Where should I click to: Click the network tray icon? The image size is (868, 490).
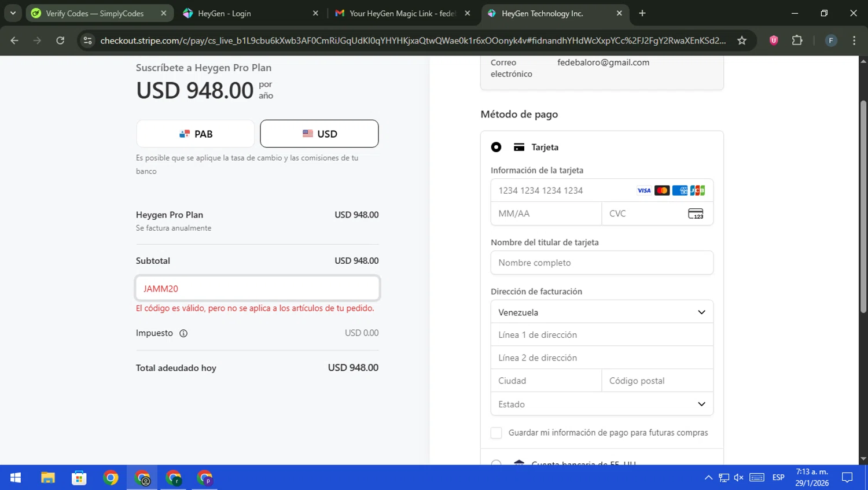pos(724,477)
